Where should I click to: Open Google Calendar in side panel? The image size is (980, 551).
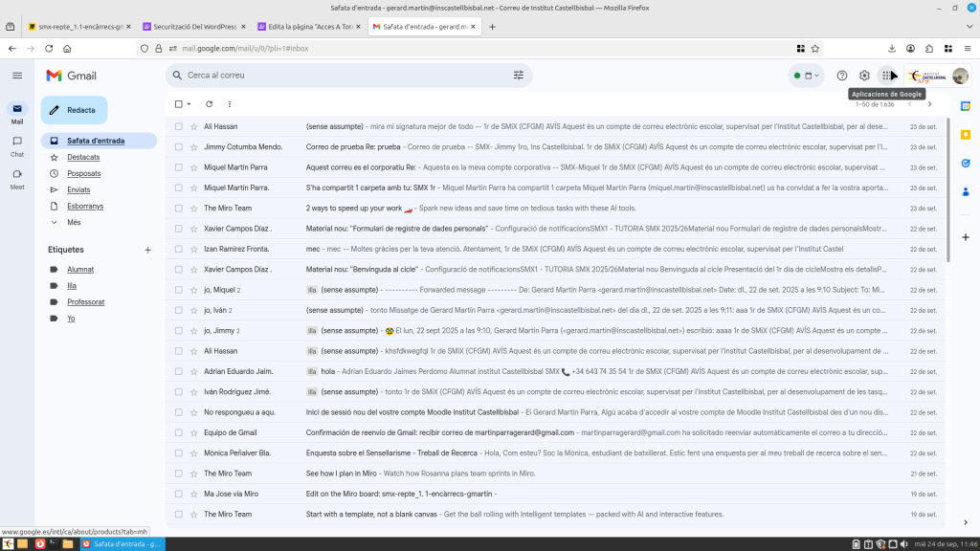pyautogui.click(x=966, y=106)
